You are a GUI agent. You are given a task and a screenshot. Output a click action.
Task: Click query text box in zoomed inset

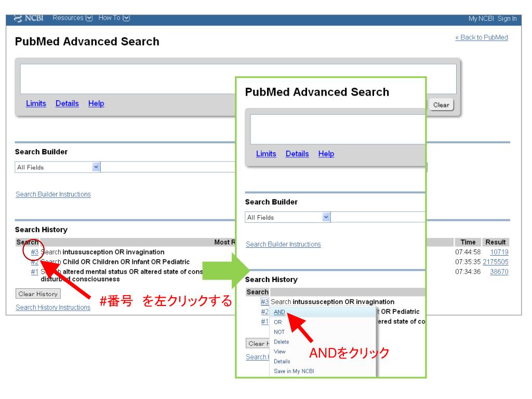tap(338, 129)
